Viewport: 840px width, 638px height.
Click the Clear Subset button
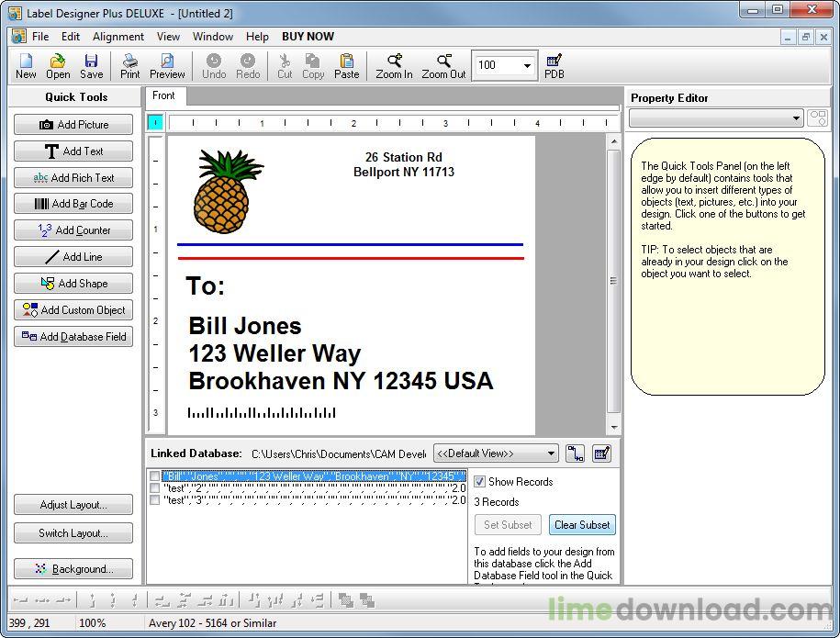pos(582,524)
